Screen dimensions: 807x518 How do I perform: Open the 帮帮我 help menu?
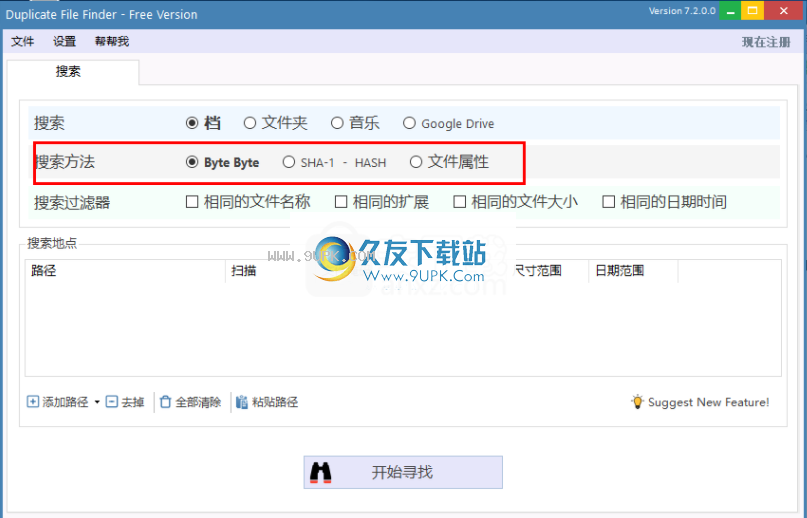point(112,41)
